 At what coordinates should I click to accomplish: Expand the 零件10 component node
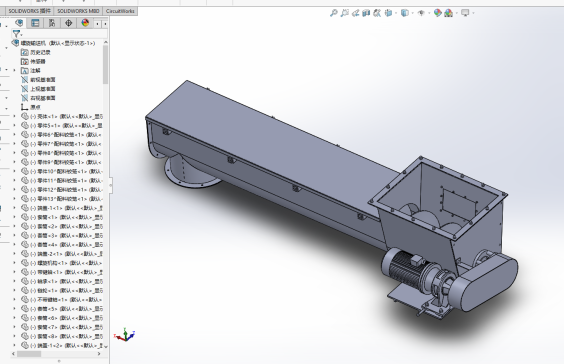click(x=15, y=171)
